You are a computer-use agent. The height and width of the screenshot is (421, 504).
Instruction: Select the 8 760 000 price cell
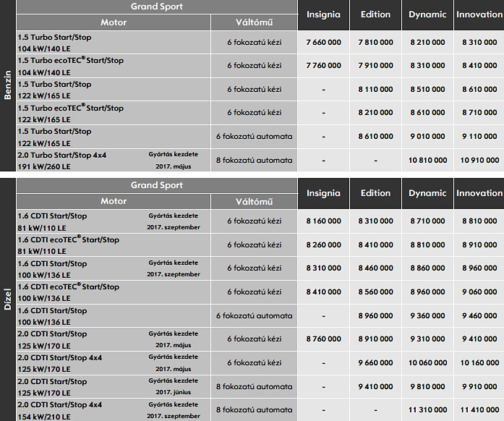tap(323, 339)
